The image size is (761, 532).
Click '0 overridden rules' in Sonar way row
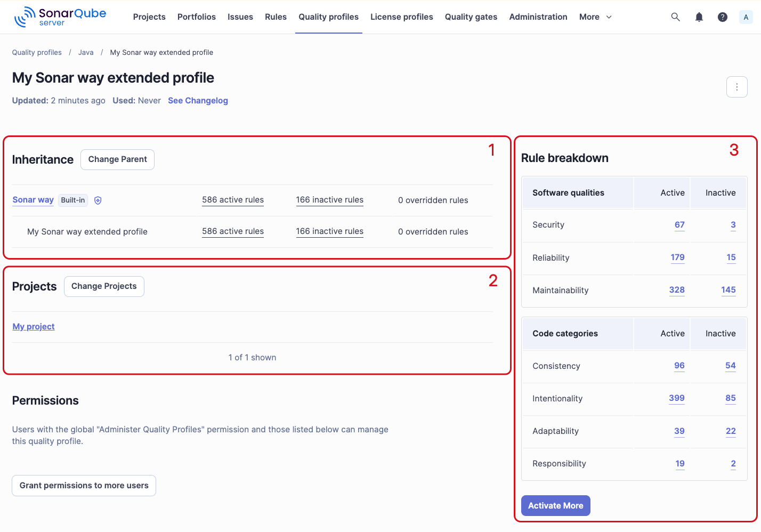[x=433, y=200]
